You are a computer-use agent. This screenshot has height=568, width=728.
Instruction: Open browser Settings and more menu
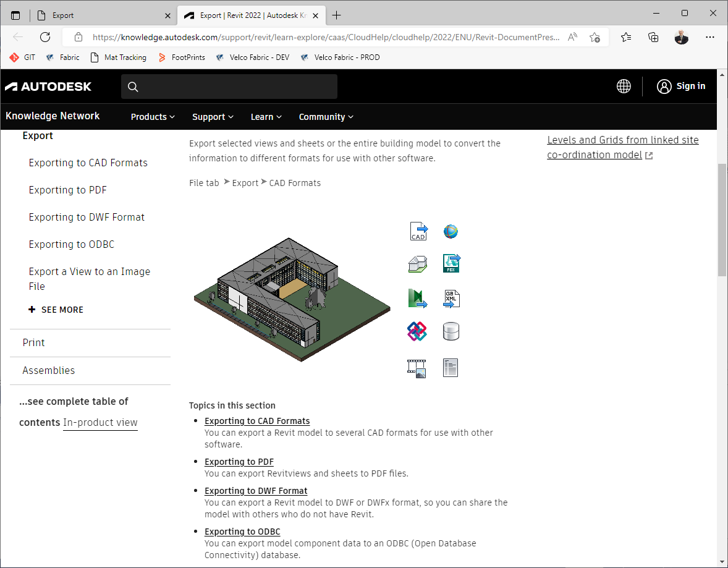(710, 37)
